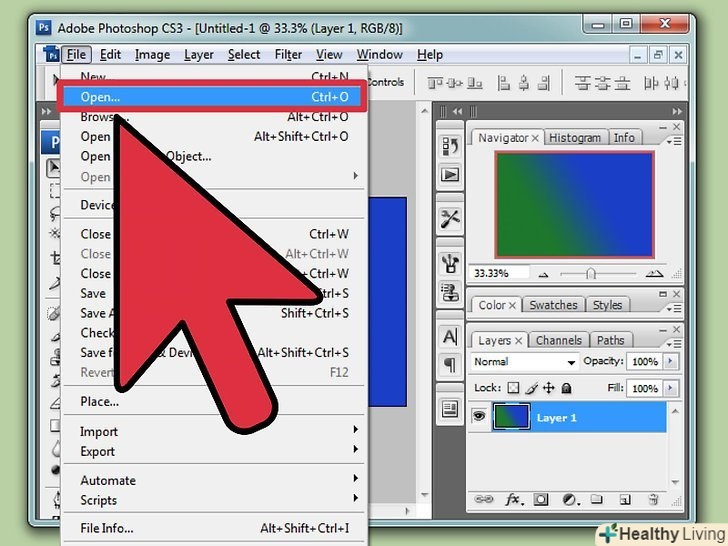Click the Navigator preview thumbnail
The height and width of the screenshot is (546, 728).
click(574, 204)
